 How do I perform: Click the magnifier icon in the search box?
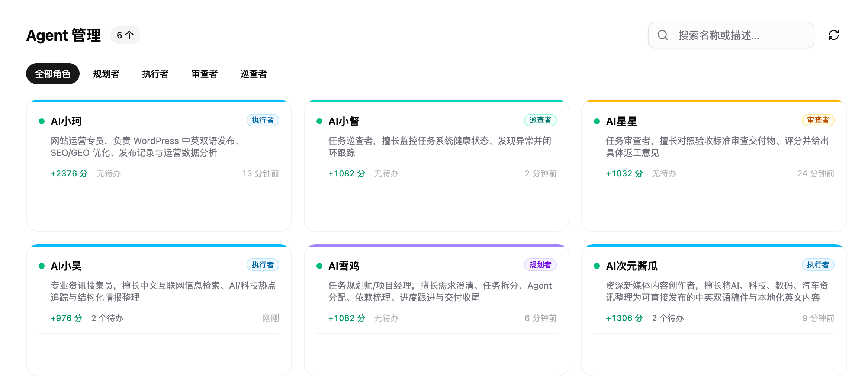click(x=662, y=35)
